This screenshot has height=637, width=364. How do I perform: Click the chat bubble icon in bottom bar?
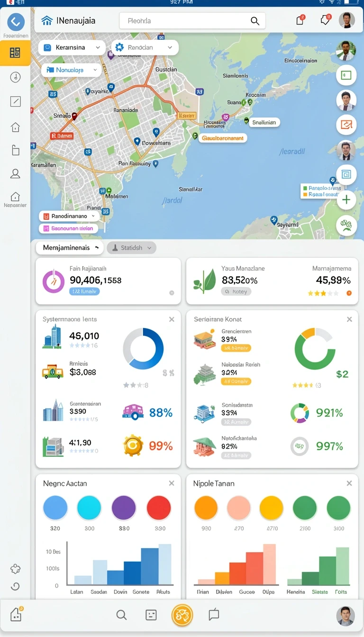pyautogui.click(x=214, y=615)
